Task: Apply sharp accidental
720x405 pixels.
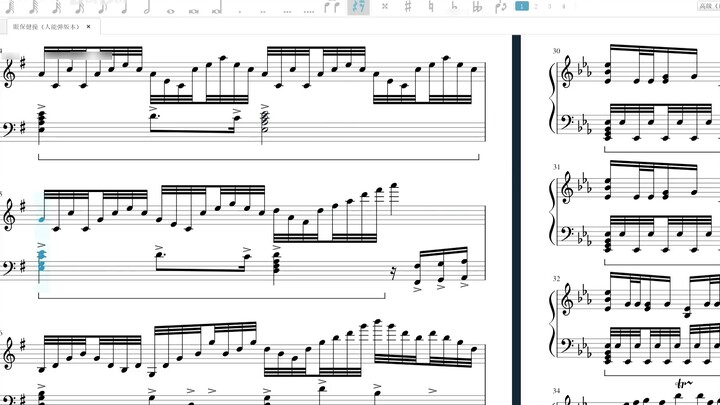Action: tap(408, 6)
